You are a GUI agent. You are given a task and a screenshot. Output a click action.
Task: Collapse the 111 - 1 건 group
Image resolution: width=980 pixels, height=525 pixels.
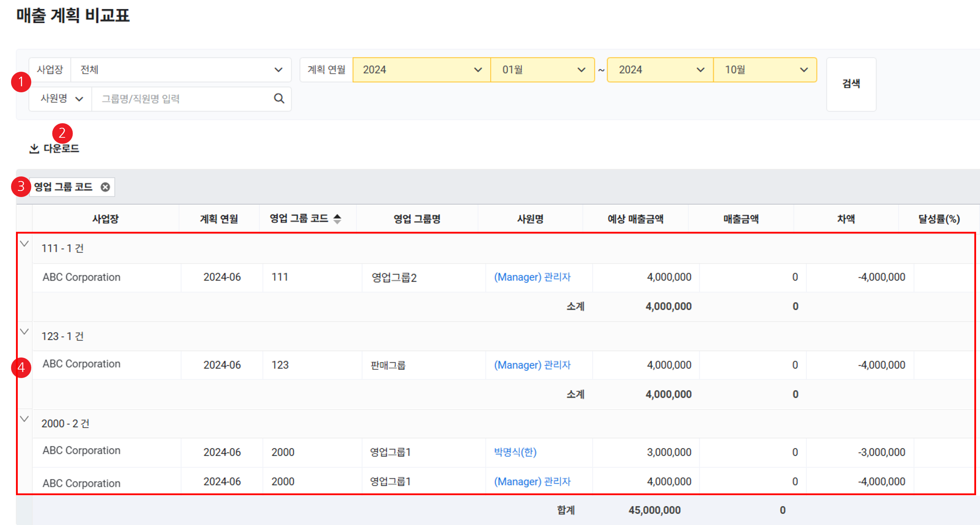tap(25, 244)
